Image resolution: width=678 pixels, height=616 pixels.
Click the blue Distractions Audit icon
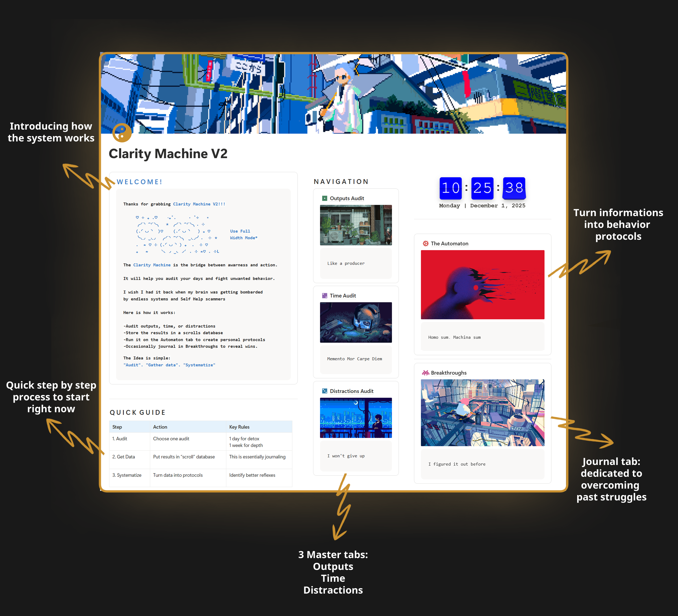324,391
